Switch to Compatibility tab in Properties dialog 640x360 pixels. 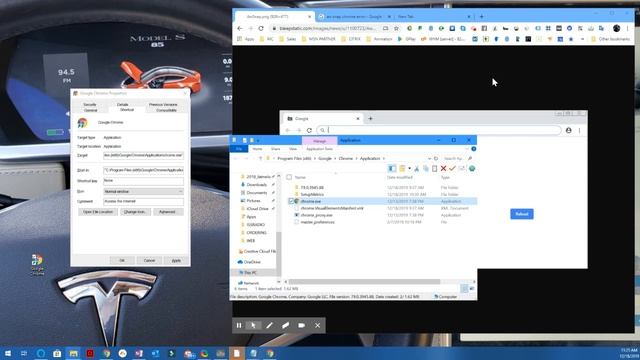pyautogui.click(x=166, y=110)
